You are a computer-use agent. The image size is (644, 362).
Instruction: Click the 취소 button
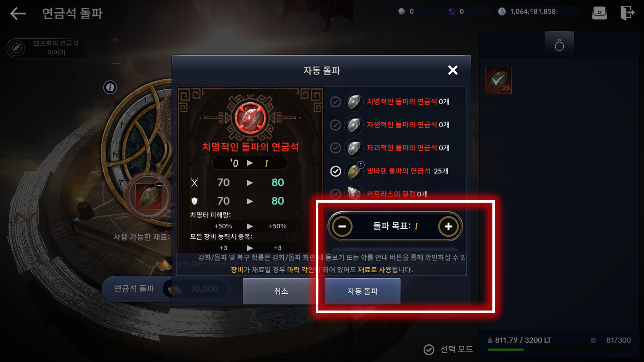[281, 291]
